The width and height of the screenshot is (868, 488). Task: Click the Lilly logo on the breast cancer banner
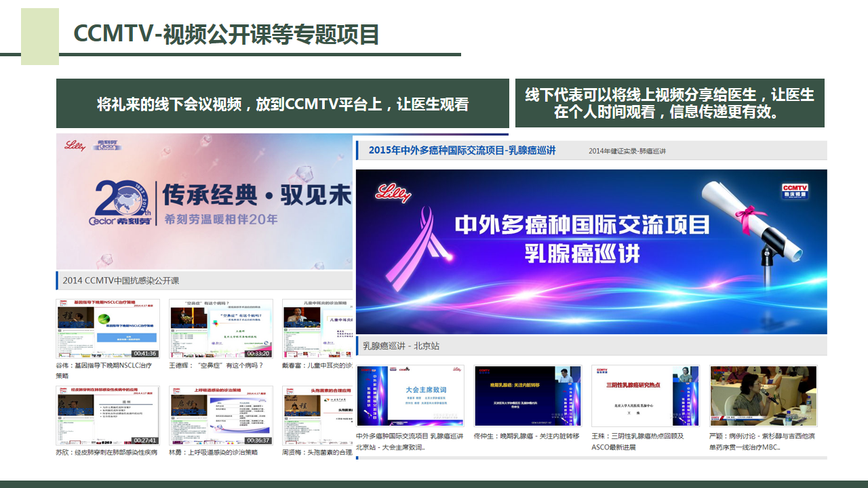[393, 192]
